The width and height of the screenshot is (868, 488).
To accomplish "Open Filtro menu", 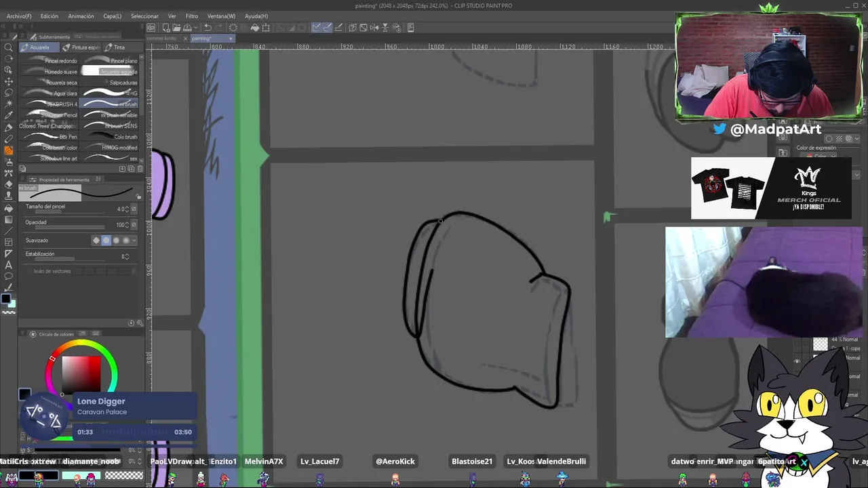I will coord(192,16).
